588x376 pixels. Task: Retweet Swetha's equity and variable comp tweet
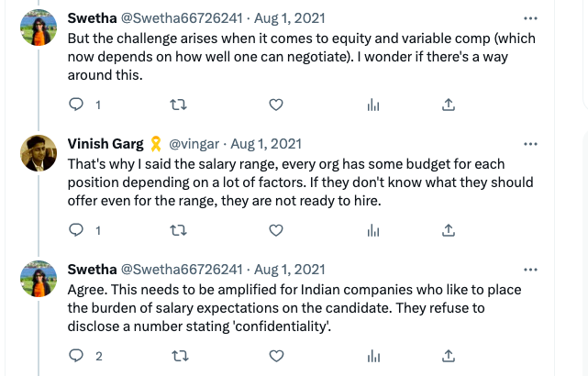[179, 105]
